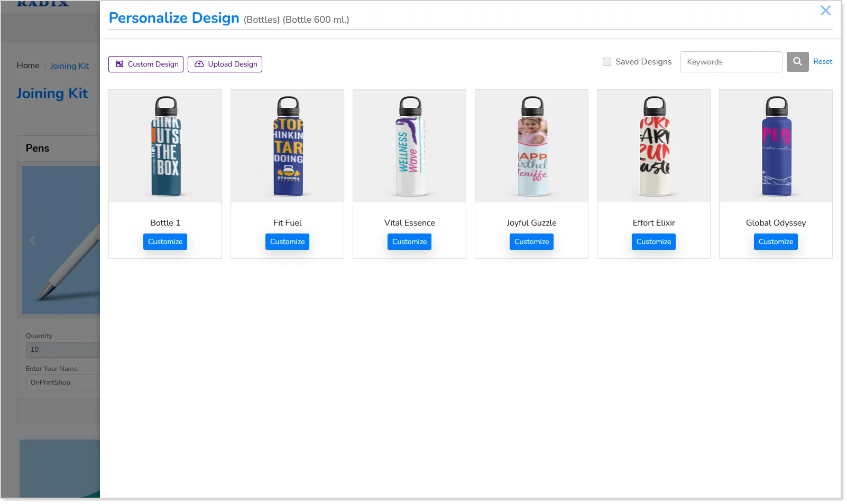
Task: Select the Global Odyssey bottle thumbnail
Action: coord(776,146)
